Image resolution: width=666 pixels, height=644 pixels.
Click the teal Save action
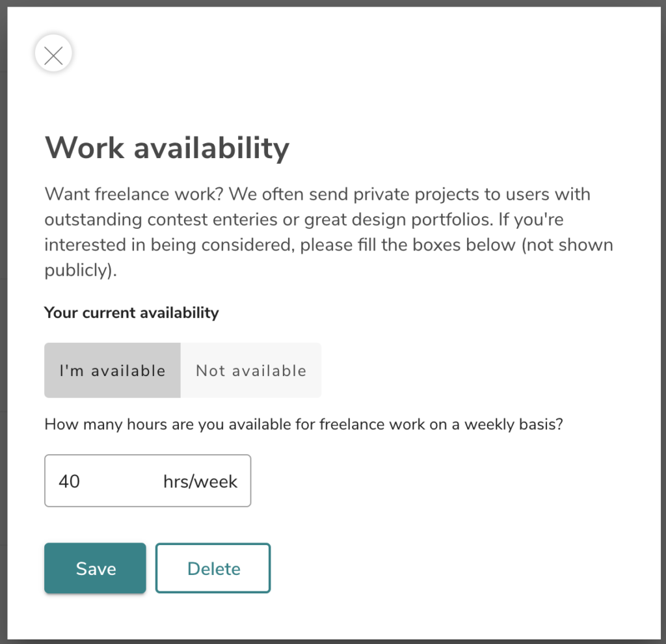pyautogui.click(x=95, y=568)
